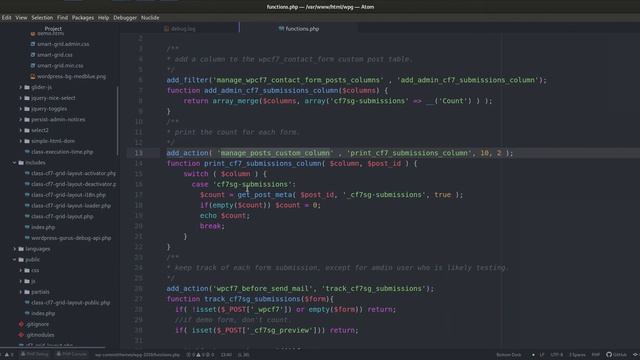Click the includes folder icon
The width and height of the screenshot is (640, 360).
[x=21, y=162]
